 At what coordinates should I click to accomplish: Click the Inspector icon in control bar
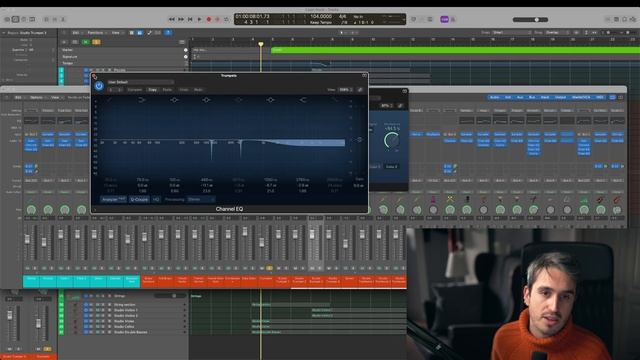15,19
